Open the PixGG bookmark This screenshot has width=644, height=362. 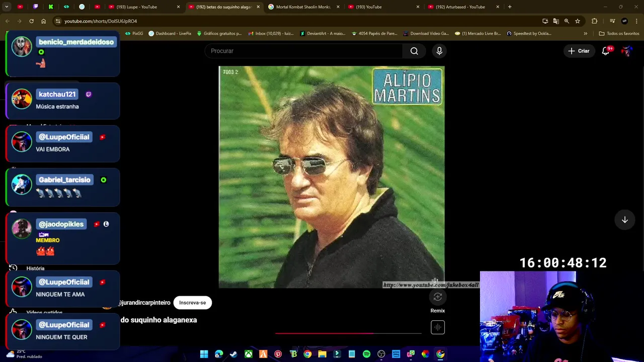[134, 34]
